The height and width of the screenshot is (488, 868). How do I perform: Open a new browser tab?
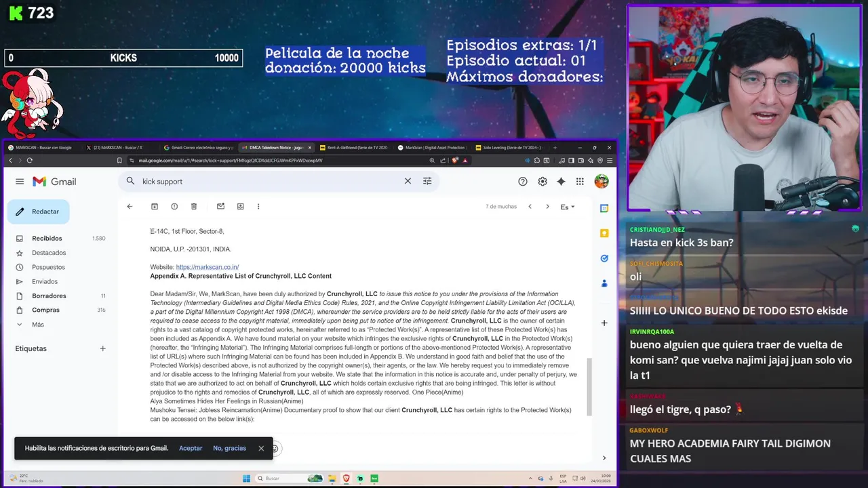[x=555, y=147]
